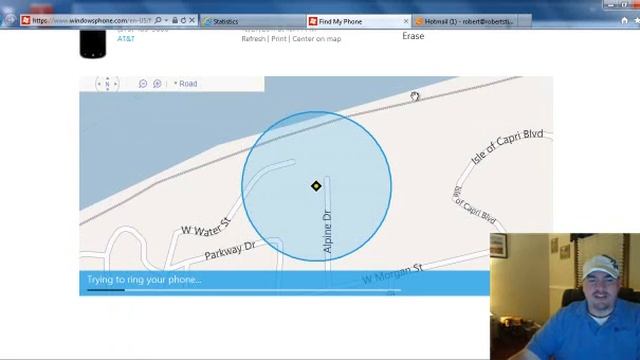Click the stop loading X in address bar
The height and width of the screenshot is (360, 640).
tap(192, 20)
